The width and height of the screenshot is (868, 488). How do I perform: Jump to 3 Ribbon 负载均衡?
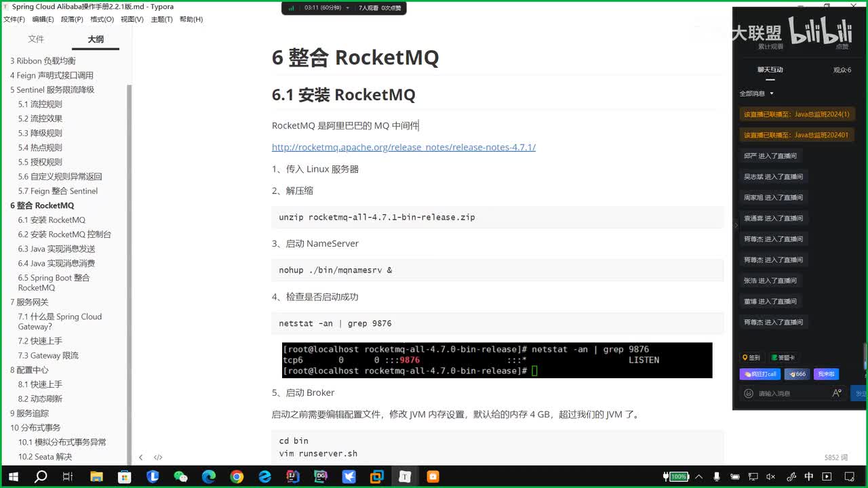[x=43, y=61]
